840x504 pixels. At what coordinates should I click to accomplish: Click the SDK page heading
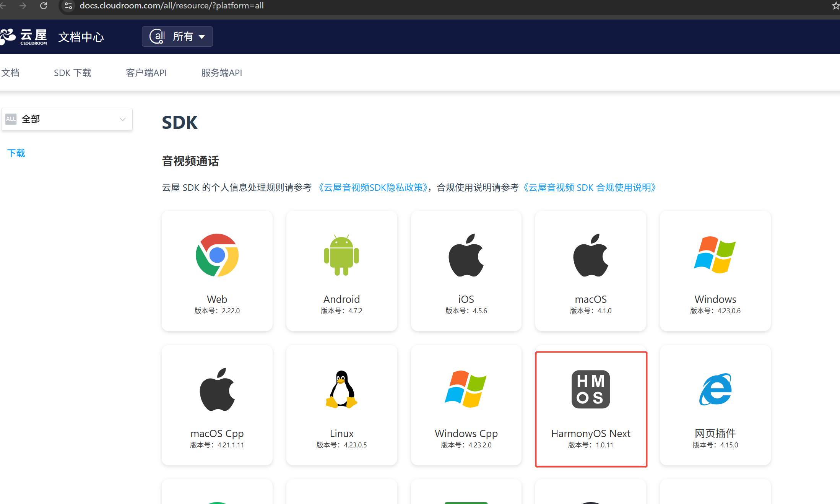(x=180, y=123)
